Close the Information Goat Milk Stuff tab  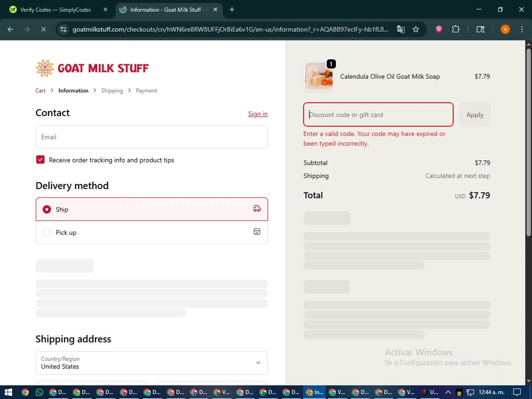pyautogui.click(x=215, y=10)
